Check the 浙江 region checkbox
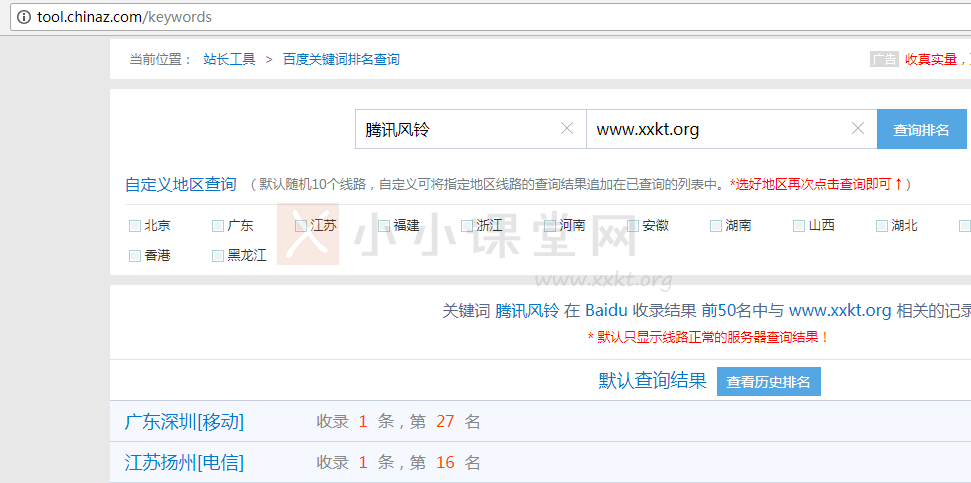Screen dimensions: 971x483 467,226
